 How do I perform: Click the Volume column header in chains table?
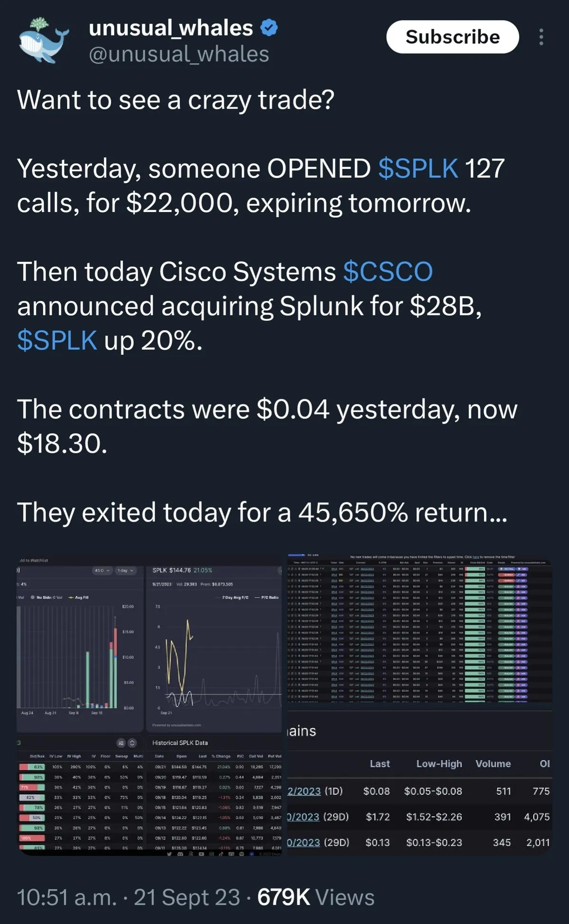[493, 764]
